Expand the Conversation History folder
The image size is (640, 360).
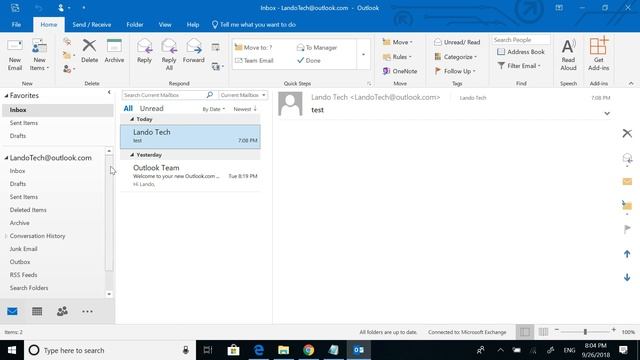pyautogui.click(x=6, y=236)
